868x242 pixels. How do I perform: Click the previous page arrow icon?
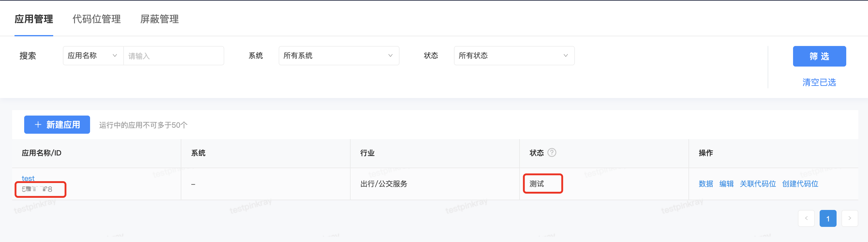806,218
